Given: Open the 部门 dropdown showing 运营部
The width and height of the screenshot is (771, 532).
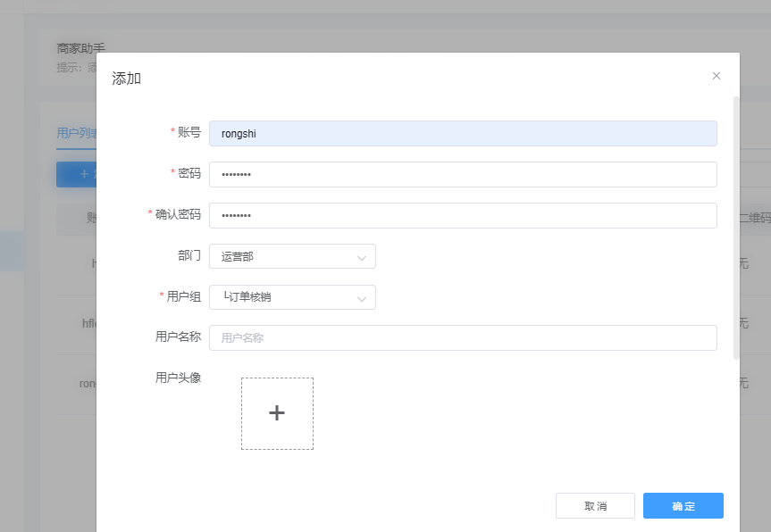Looking at the screenshot, I should pyautogui.click(x=292, y=256).
